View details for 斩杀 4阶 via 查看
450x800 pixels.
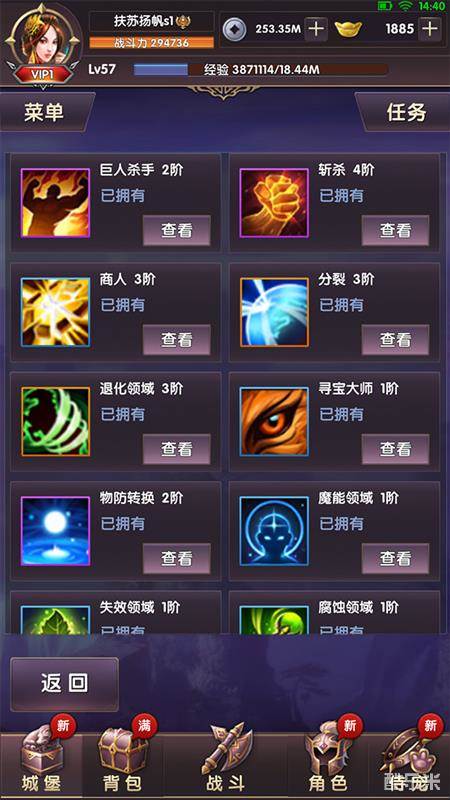[395, 231]
